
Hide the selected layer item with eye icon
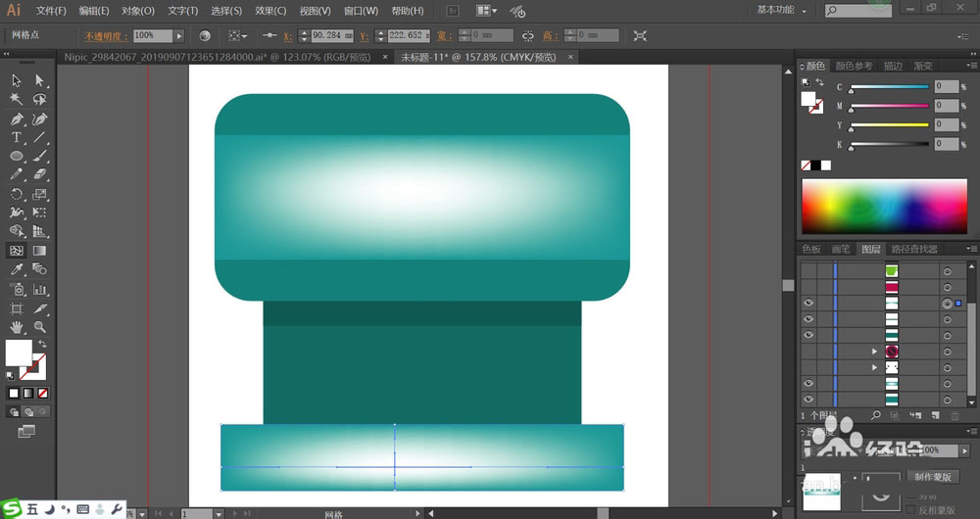click(x=808, y=304)
